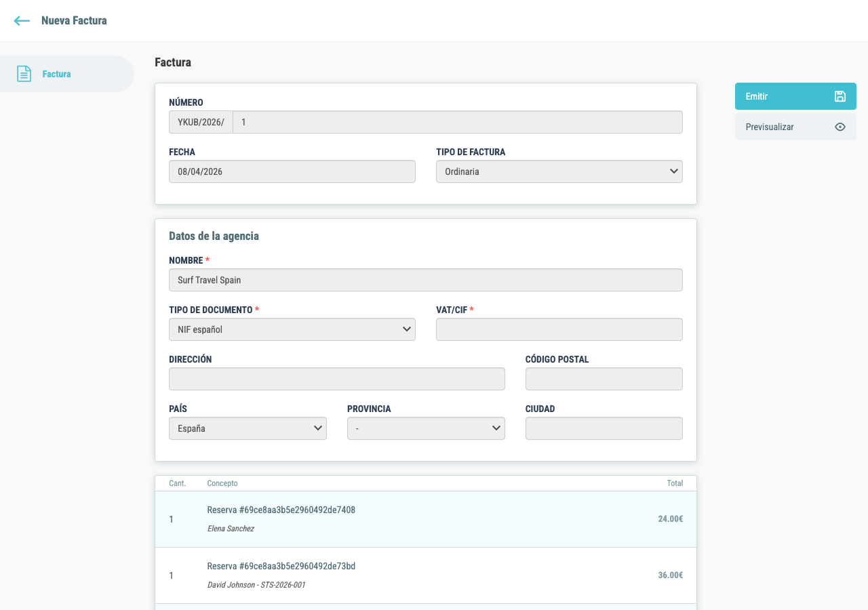Image resolution: width=868 pixels, height=610 pixels.
Task: Click the Datos de la agencia heading
Action: coord(214,237)
